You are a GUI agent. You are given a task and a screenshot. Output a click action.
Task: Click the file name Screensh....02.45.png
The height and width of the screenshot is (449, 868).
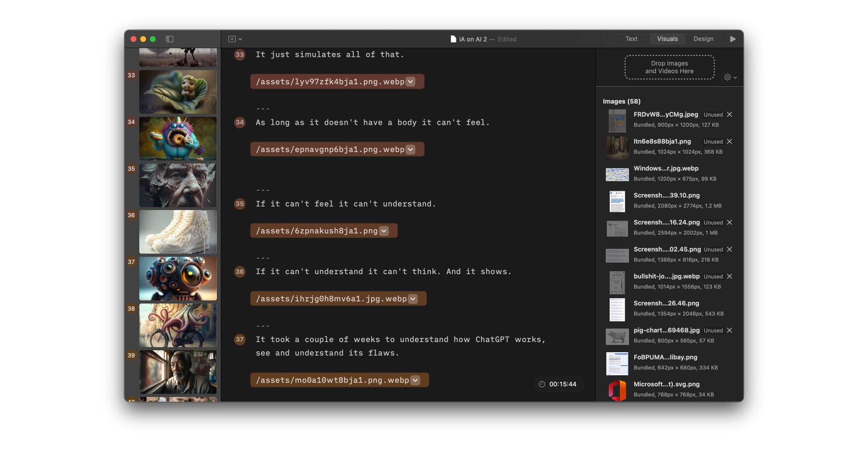[x=667, y=250]
